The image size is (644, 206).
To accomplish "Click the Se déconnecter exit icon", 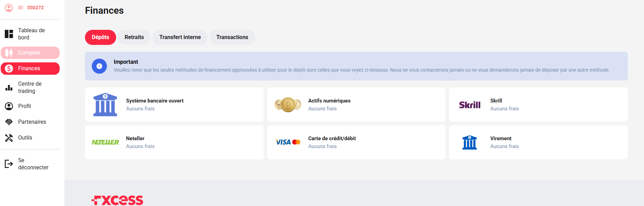I will pyautogui.click(x=9, y=164).
